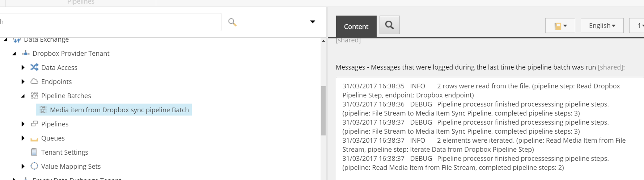Open the search options dropdown arrow

[313, 22]
